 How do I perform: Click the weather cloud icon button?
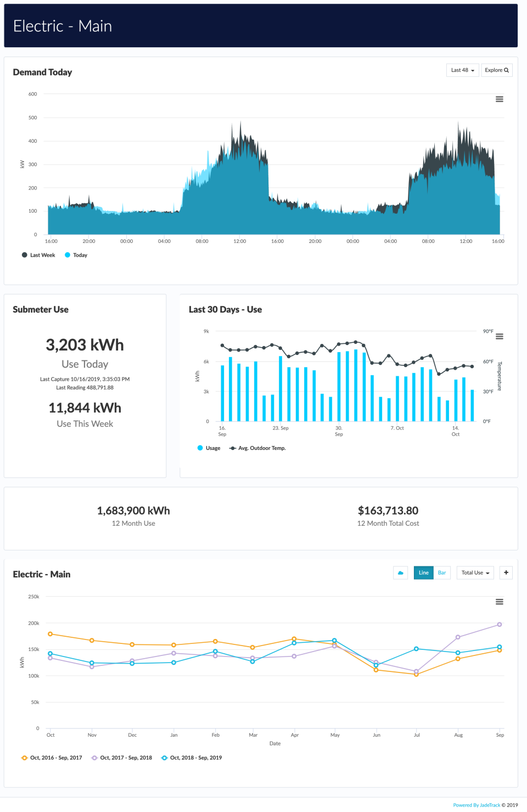(401, 573)
